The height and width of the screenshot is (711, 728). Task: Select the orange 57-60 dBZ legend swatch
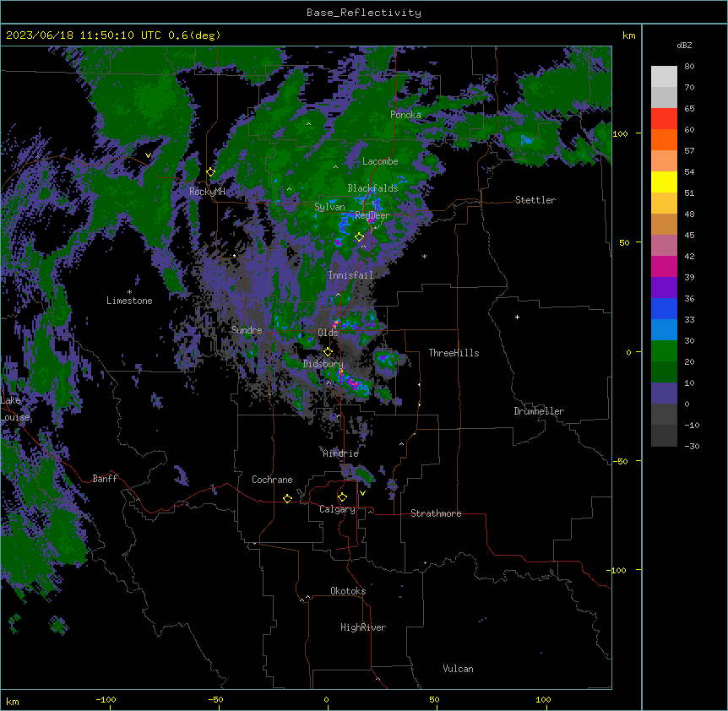tap(664, 139)
